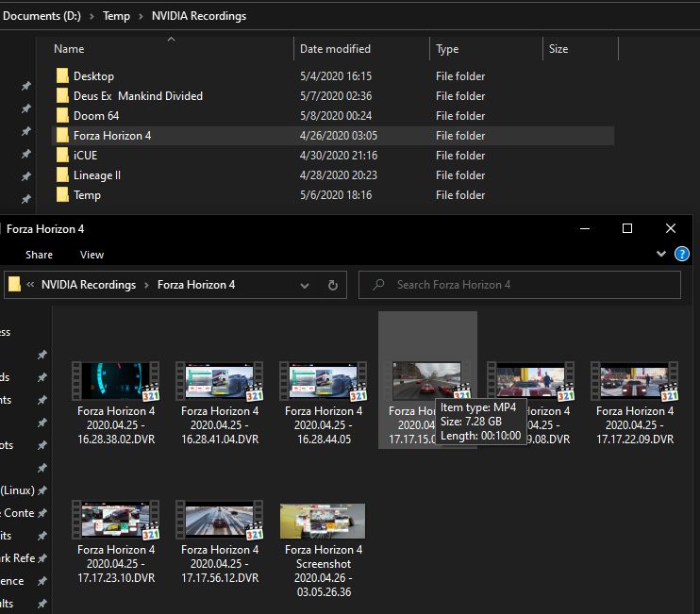Screen dimensions: 700x614
Task: Open chevron after Temp breadcrumb
Action: (142, 17)
